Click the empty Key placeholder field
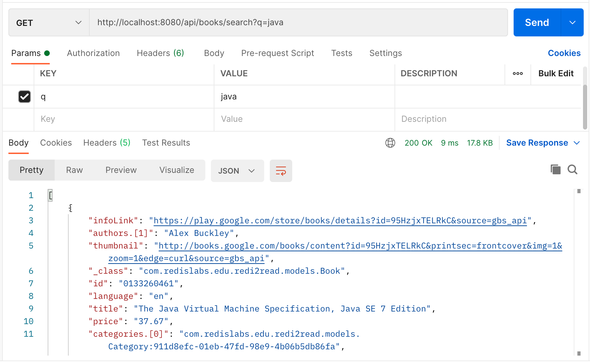Screen dimensions: 590x364 124,119
